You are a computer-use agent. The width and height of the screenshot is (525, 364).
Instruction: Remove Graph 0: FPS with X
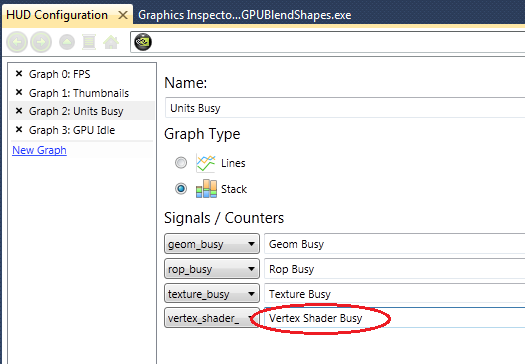(19, 74)
